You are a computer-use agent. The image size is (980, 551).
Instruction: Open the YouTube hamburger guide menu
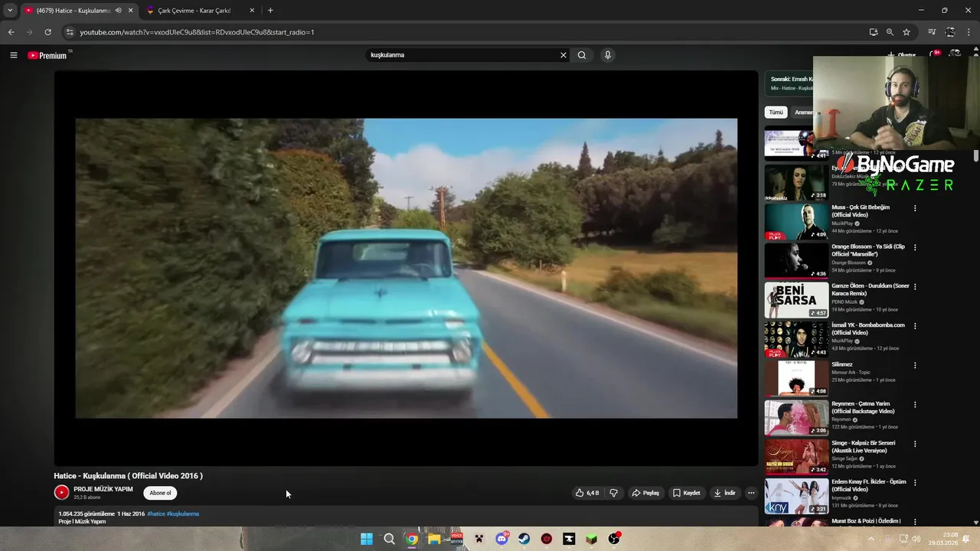13,55
